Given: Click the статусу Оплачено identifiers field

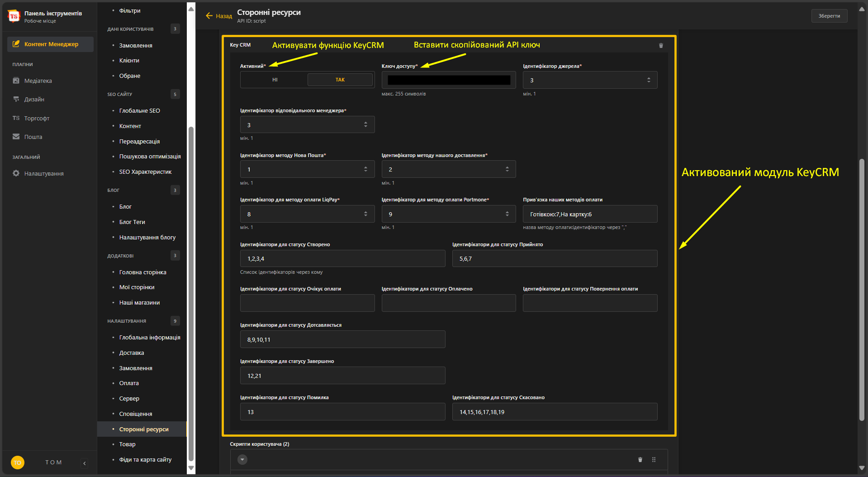Looking at the screenshot, I should [x=449, y=303].
